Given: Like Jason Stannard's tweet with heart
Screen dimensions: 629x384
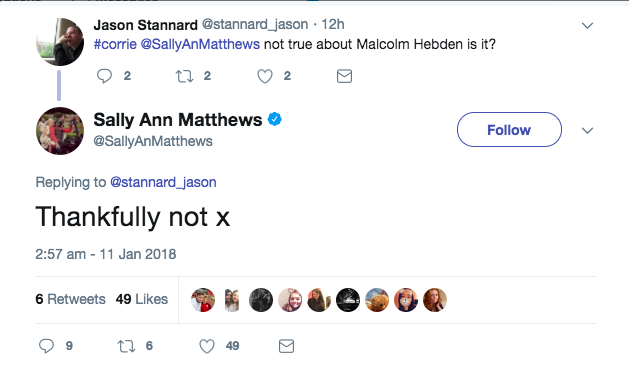Looking at the screenshot, I should pos(265,76).
